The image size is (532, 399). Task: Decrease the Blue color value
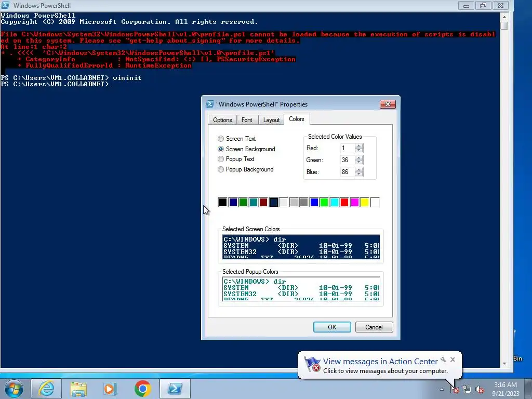[358, 174]
